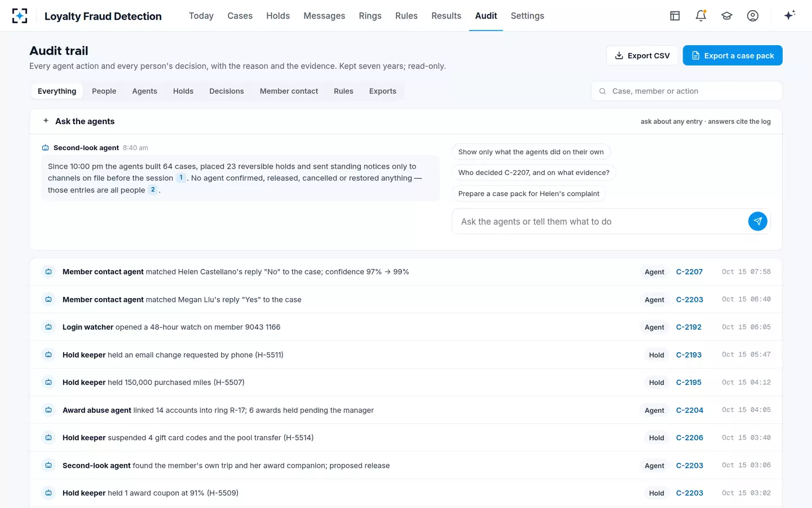The width and height of the screenshot is (812, 508).
Task: Open case link C-2193
Action: 689,354
